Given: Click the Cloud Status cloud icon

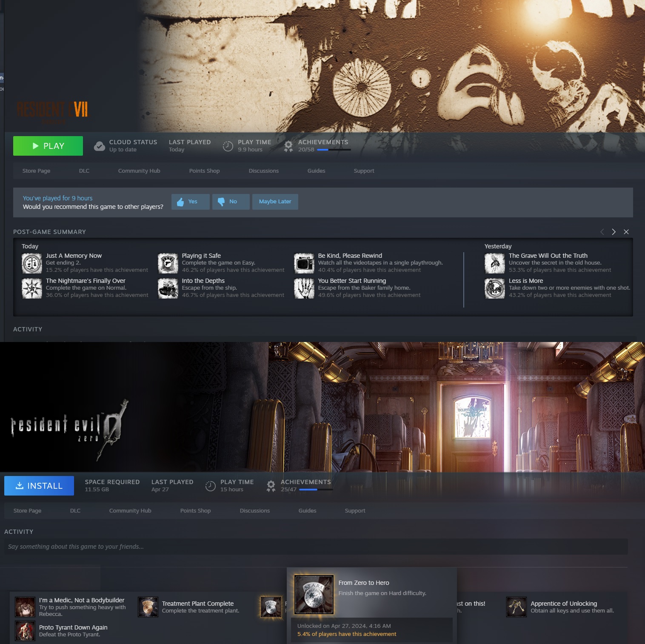Looking at the screenshot, I should pos(100,146).
